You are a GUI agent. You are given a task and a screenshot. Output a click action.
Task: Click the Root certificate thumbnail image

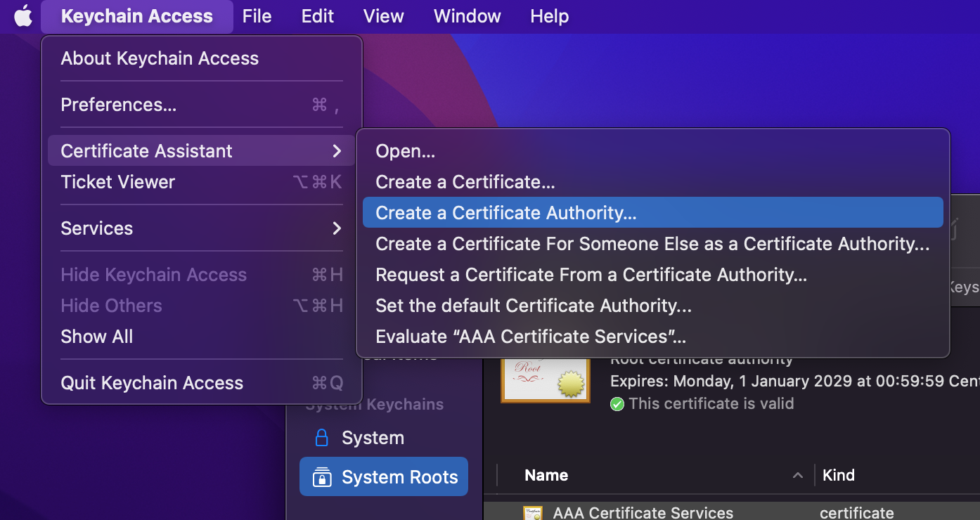click(x=545, y=380)
